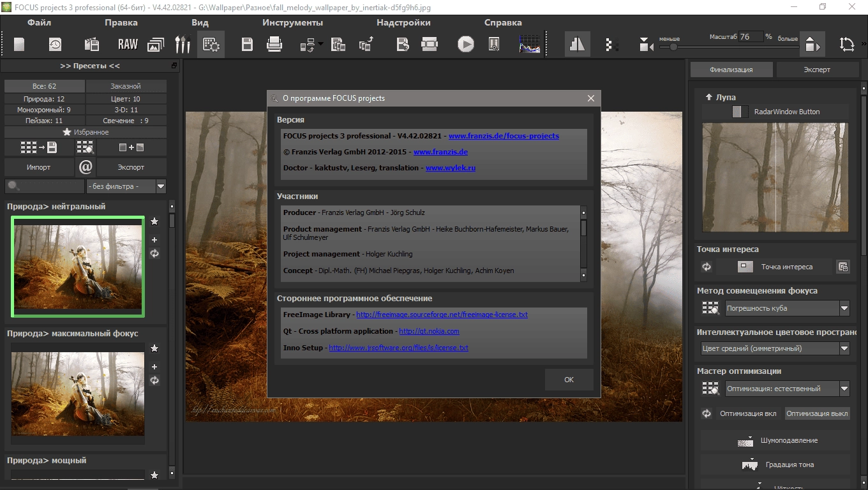Click the 'Экспорт' button
Viewport: 868px width, 490px height.
coord(131,167)
